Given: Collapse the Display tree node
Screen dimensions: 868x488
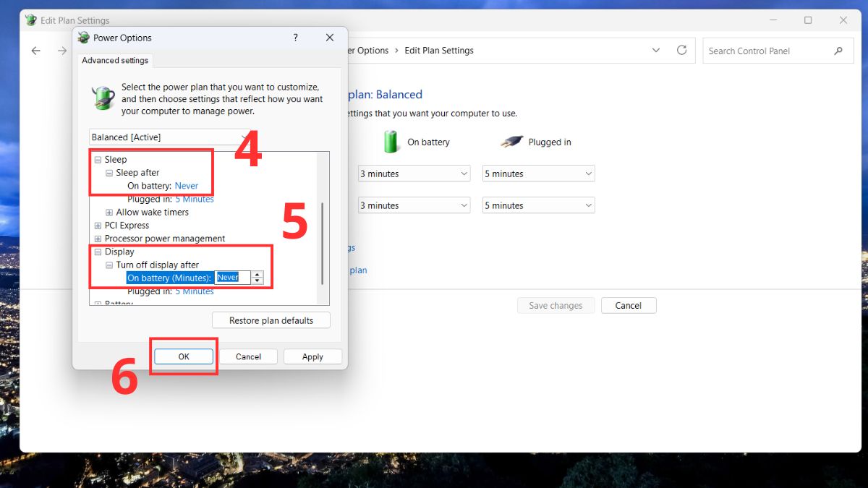Looking at the screenshot, I should [98, 252].
